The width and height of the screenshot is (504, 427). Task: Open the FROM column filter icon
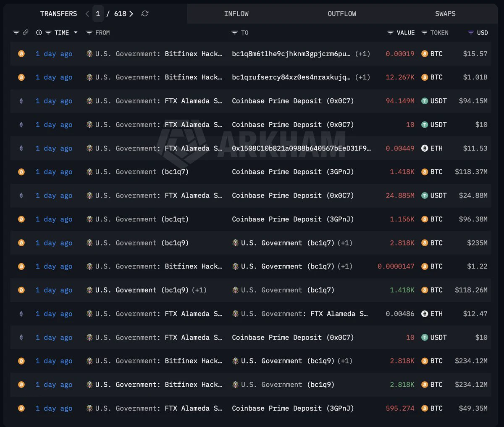pyautogui.click(x=89, y=32)
